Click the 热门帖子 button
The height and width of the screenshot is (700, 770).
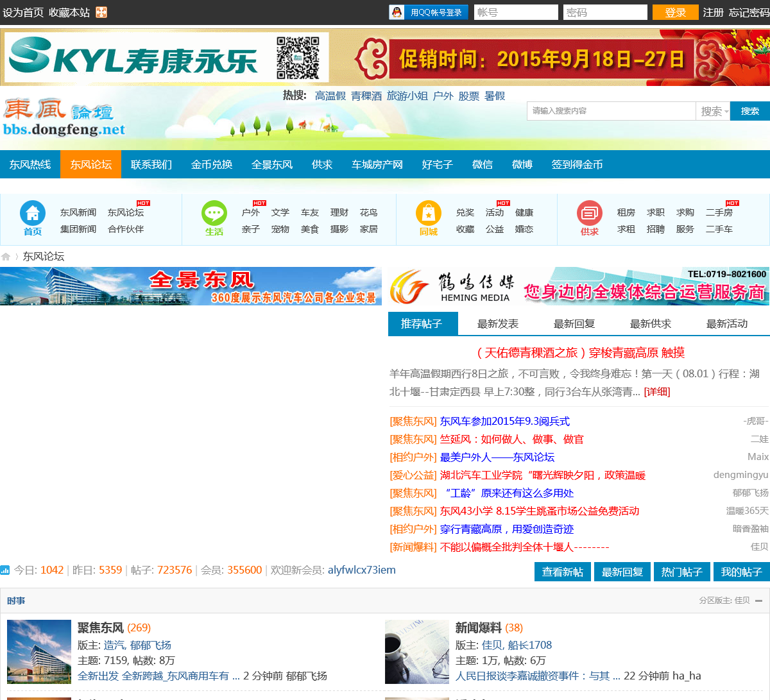(x=682, y=572)
